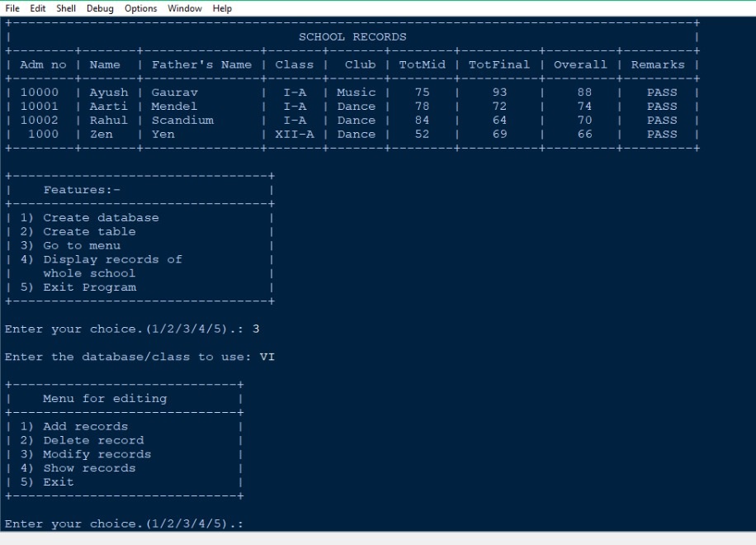Click the 'SCHOOL RECORDS' table title

[352, 37]
